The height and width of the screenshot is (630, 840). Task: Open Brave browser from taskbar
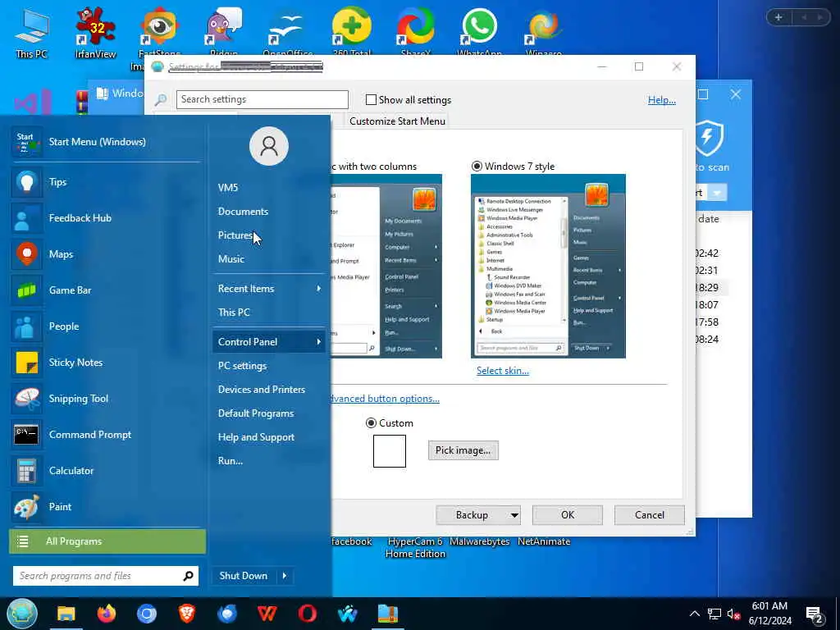[x=187, y=614]
